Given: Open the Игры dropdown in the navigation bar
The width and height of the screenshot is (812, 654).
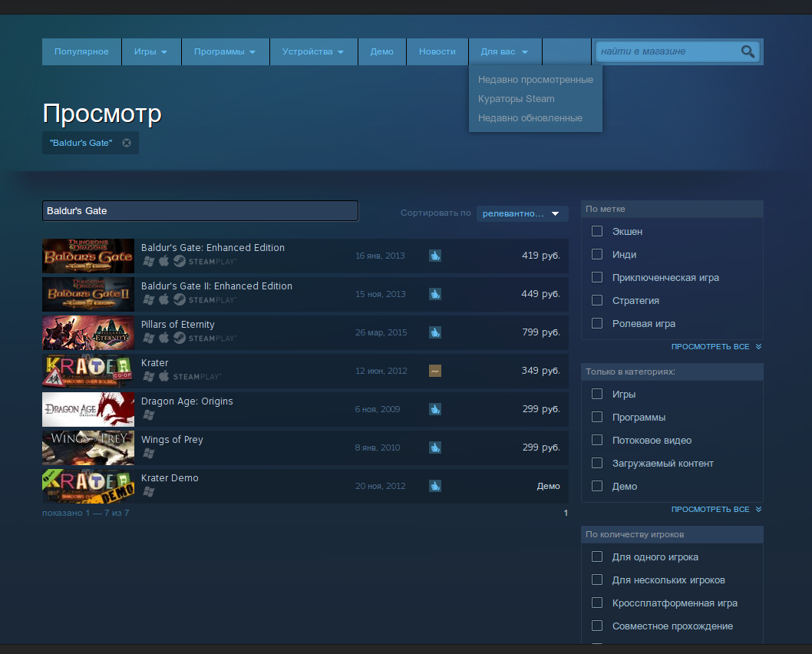Looking at the screenshot, I should 150,51.
